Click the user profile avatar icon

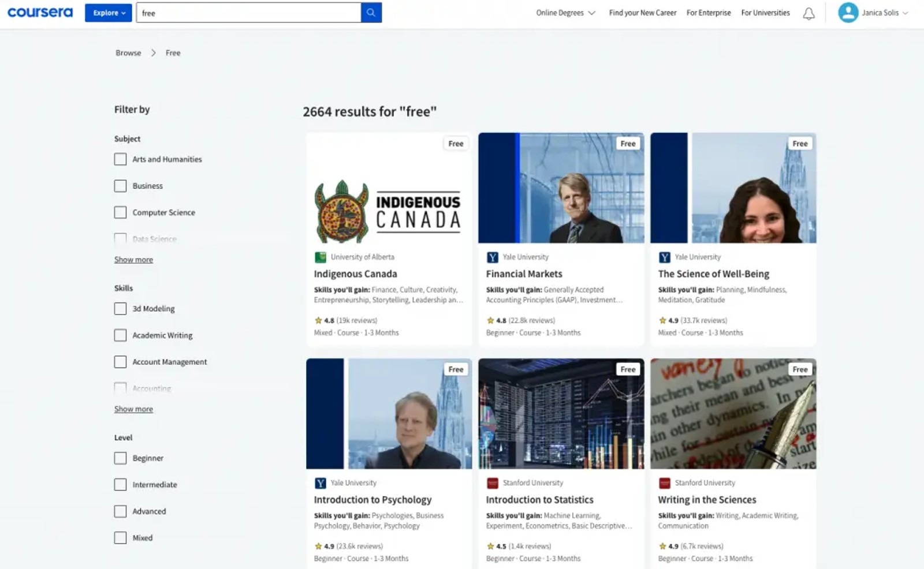point(848,13)
